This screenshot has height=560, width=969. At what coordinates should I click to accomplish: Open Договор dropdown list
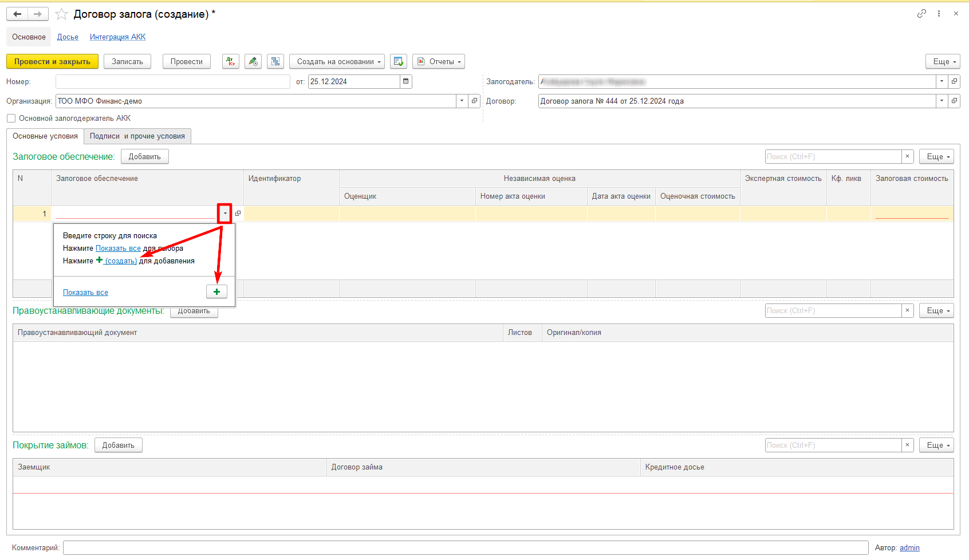click(942, 101)
